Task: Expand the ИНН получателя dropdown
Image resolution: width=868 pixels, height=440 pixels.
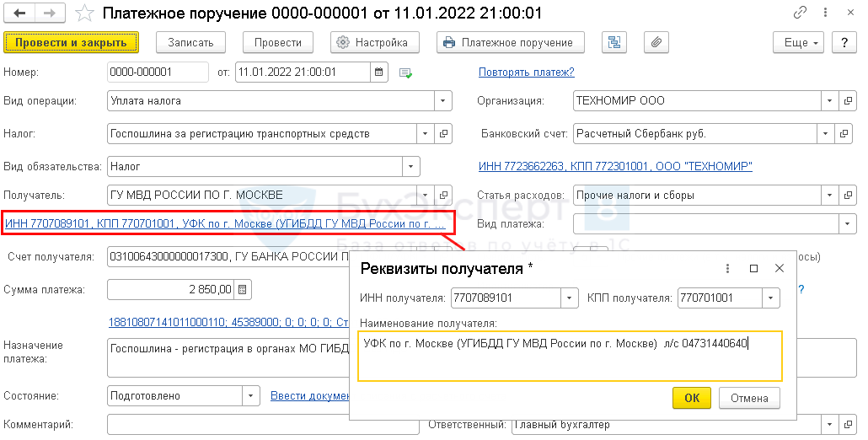Action: click(x=571, y=298)
